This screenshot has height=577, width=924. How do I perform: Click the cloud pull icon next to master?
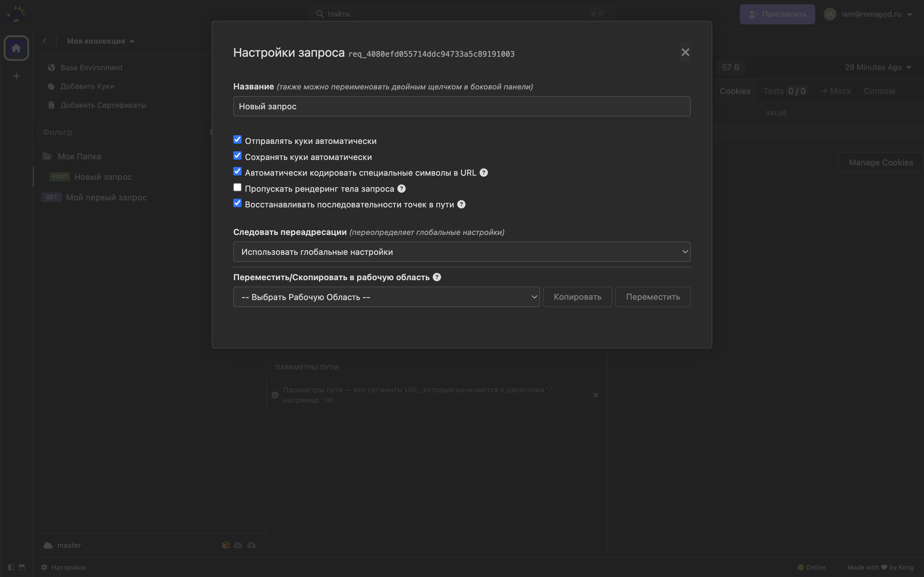click(x=238, y=545)
